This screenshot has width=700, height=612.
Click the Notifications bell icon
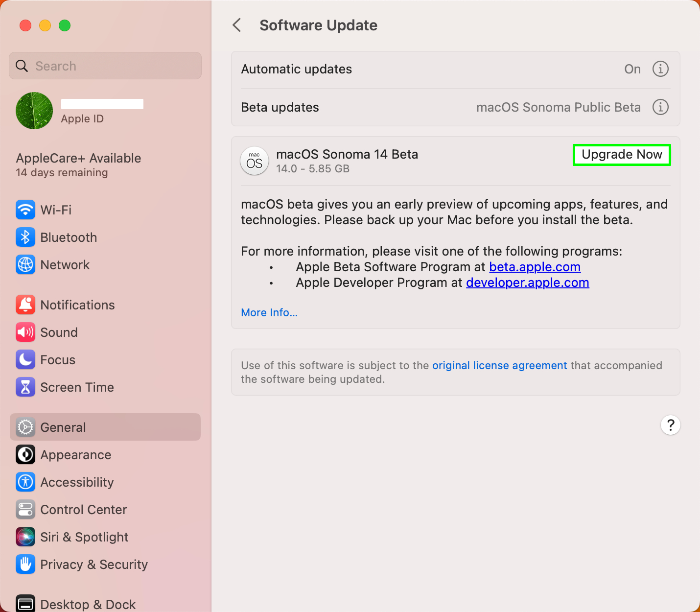(25, 305)
